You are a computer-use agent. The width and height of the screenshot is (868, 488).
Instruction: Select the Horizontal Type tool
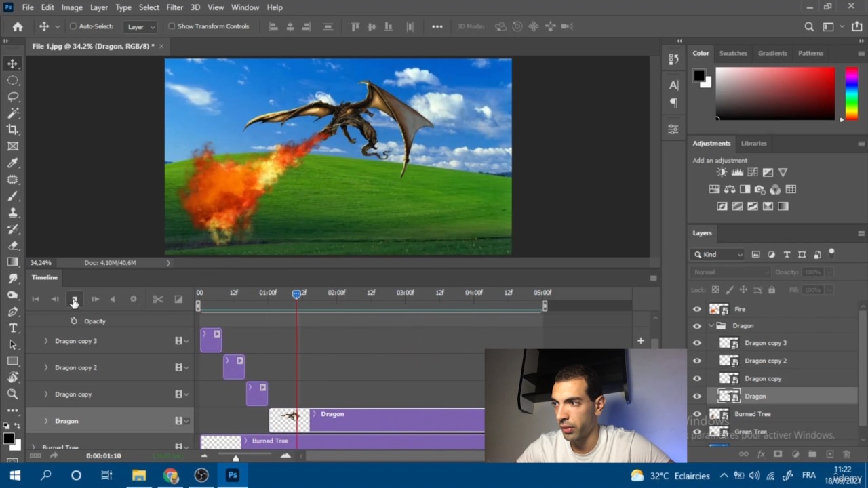point(13,328)
